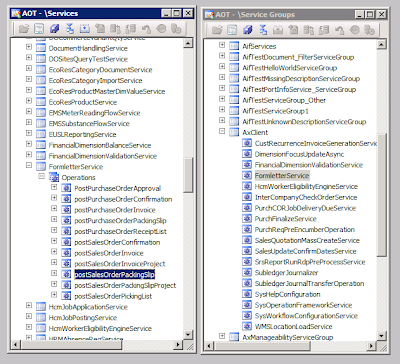The width and height of the screenshot is (400, 364).
Task: Expand the PostPurchaseOrderApproval operation
Action: click(54, 187)
